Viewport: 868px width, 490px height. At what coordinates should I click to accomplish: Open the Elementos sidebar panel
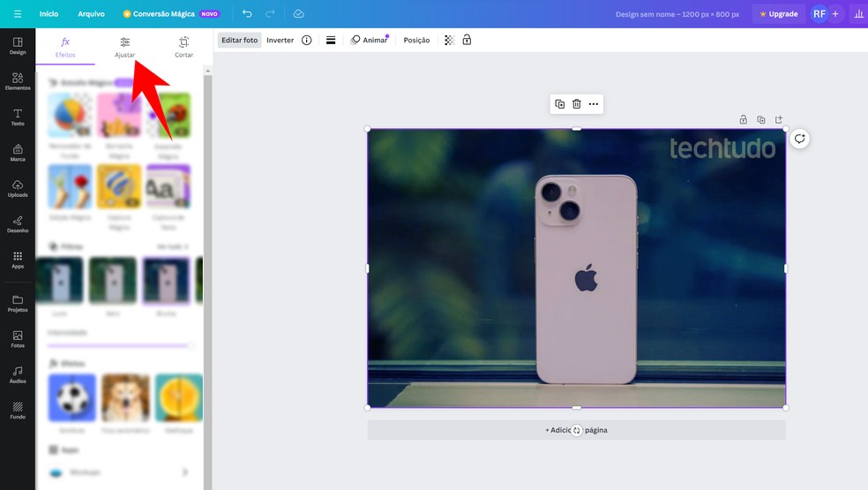pyautogui.click(x=18, y=81)
